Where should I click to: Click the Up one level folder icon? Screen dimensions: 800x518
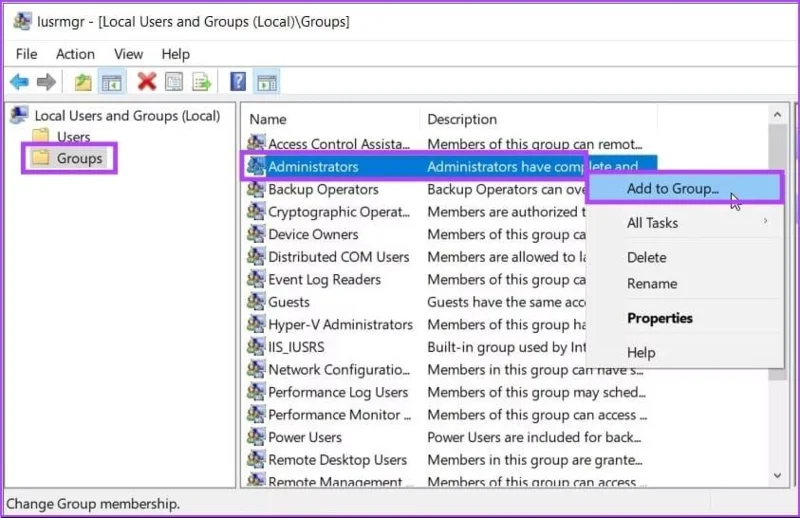(83, 82)
